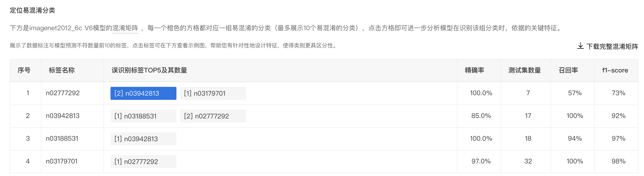Click label name n03179701 in row 4
Image resolution: width=644 pixels, height=176 pixels.
tap(62, 161)
